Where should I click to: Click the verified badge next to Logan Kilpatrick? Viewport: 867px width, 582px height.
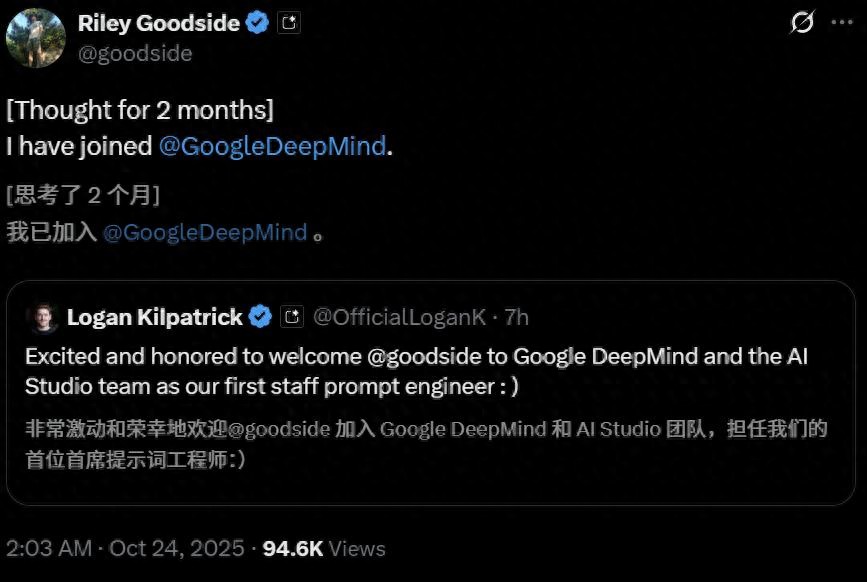click(260, 317)
